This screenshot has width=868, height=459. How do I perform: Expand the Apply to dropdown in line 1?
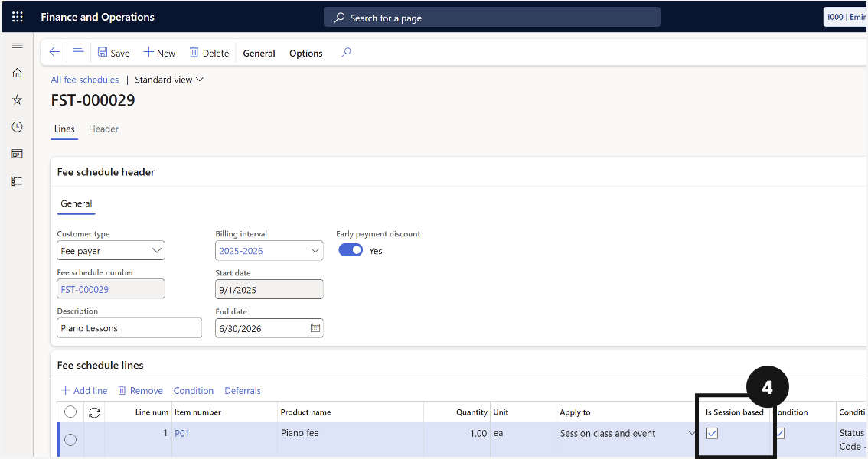tap(691, 433)
